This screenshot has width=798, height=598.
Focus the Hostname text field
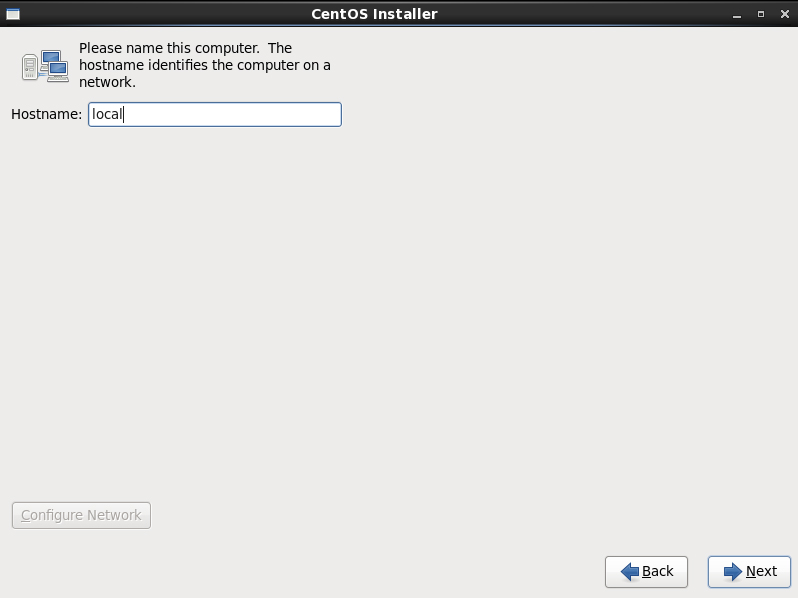215,115
